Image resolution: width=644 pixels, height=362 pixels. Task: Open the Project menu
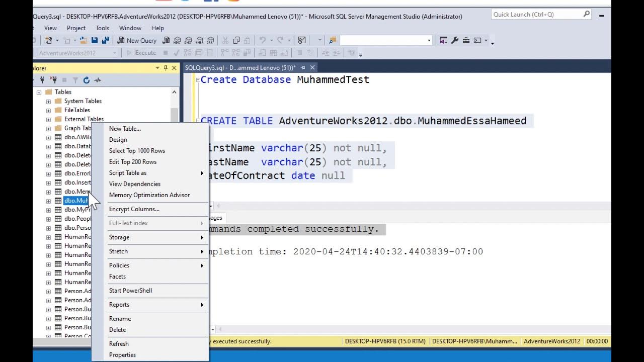(76, 28)
